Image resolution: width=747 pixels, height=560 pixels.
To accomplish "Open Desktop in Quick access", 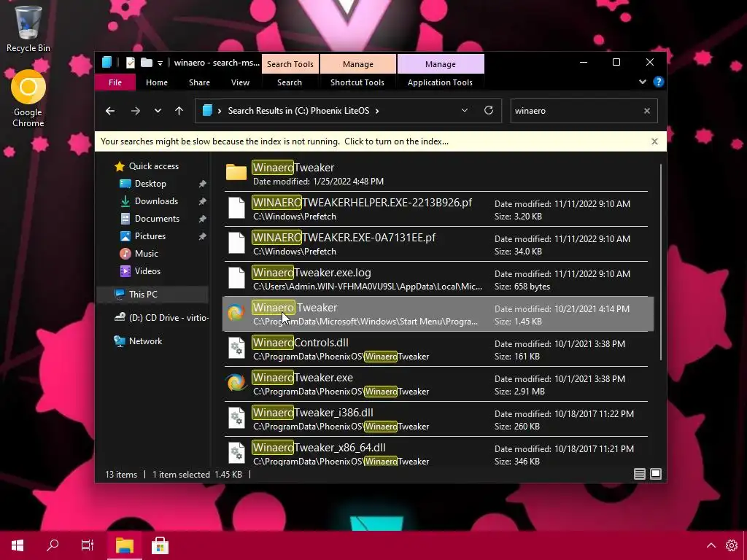I will (x=150, y=184).
